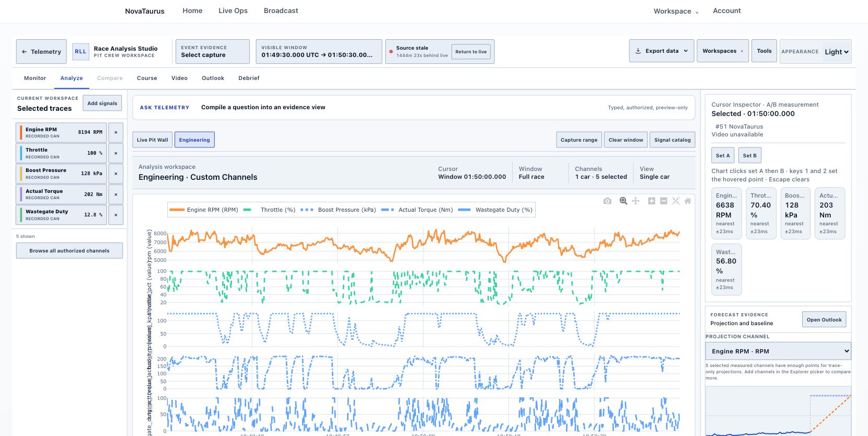Click the projection baseline mini chart
The image size is (868, 436).
click(x=778, y=411)
